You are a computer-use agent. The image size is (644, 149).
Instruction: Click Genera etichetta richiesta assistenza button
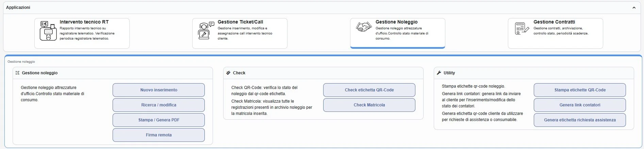[x=580, y=120]
